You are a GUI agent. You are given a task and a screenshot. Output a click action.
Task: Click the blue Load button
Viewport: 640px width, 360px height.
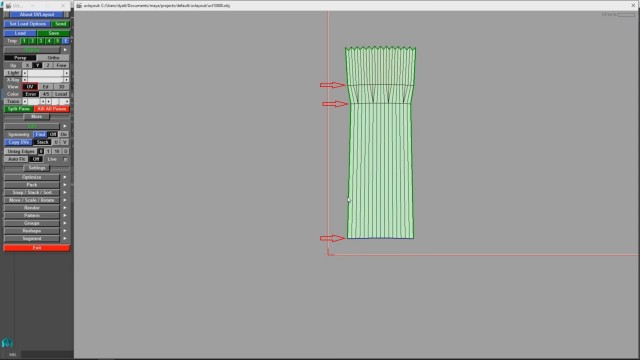[20, 33]
